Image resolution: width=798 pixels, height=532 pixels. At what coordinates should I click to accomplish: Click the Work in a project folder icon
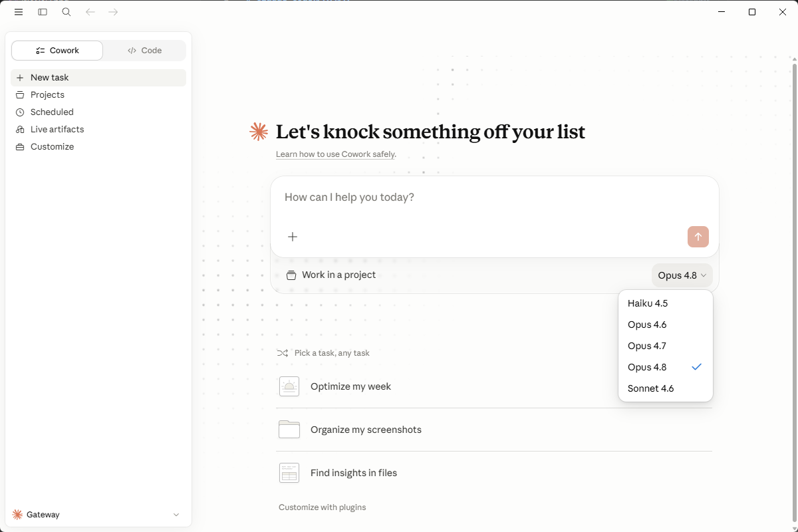[x=291, y=275]
